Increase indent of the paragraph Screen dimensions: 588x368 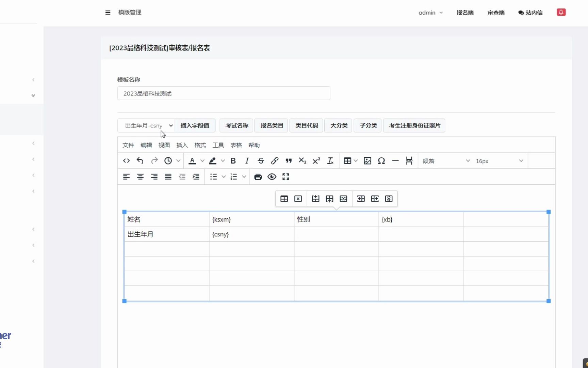[196, 177]
